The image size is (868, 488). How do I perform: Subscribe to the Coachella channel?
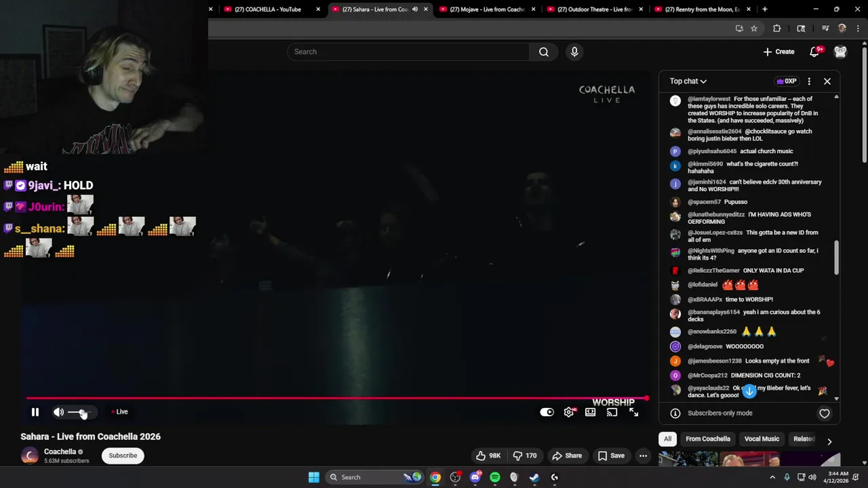tap(123, 455)
